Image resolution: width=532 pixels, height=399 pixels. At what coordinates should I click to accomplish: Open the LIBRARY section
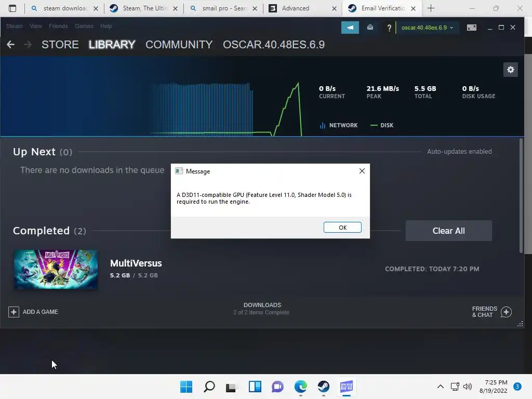click(112, 45)
